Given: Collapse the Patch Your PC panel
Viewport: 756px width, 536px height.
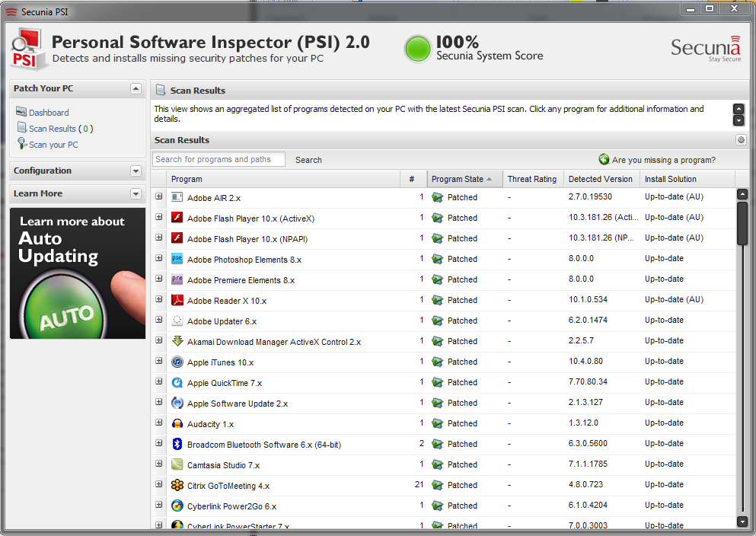Looking at the screenshot, I should click(x=136, y=89).
